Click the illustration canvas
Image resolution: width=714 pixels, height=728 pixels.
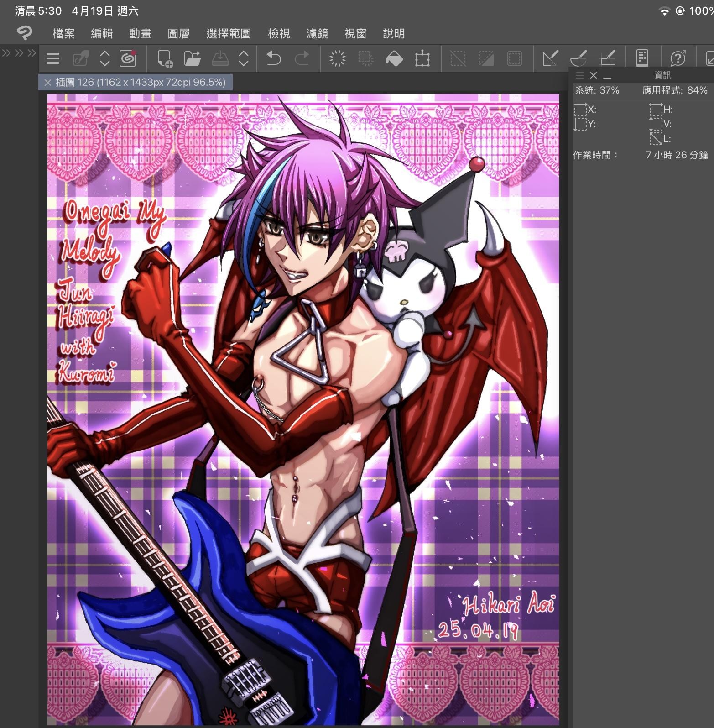(303, 409)
